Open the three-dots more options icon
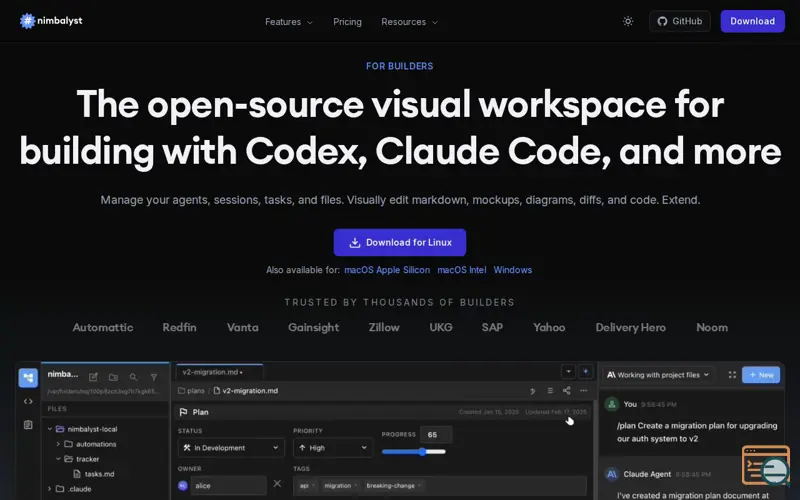The width and height of the screenshot is (800, 500). point(584,390)
